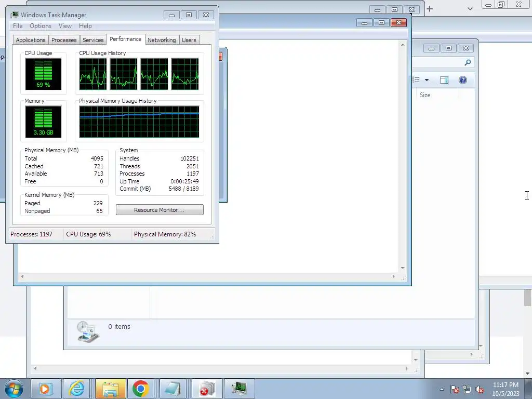Viewport: 532px width, 399px height.
Task: Select Task Manager icon on taskbar
Action: click(x=239, y=389)
